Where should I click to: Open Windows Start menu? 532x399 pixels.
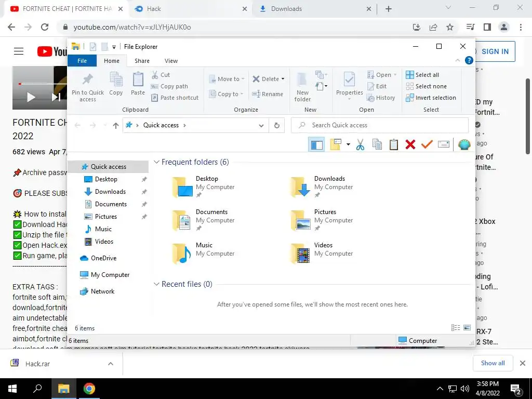pos(12,389)
